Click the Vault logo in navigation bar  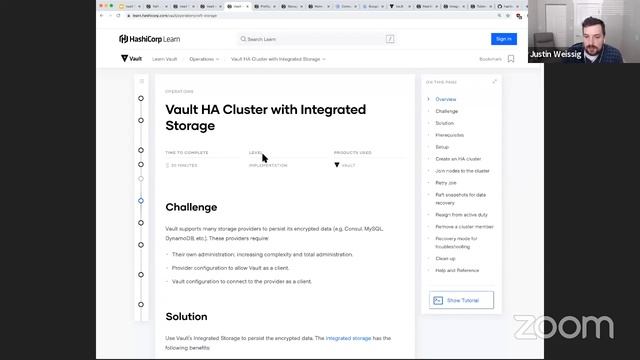[x=131, y=59]
